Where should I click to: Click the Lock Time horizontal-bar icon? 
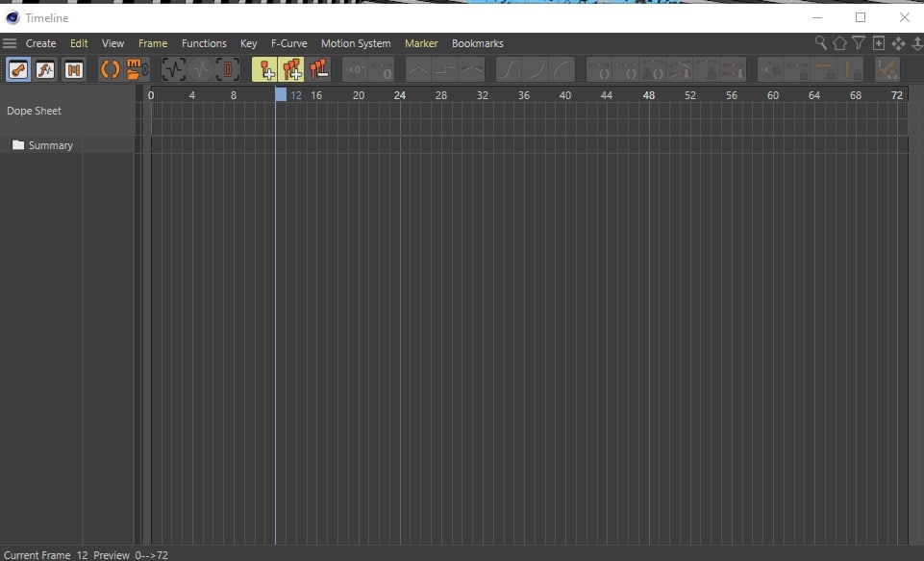(824, 69)
